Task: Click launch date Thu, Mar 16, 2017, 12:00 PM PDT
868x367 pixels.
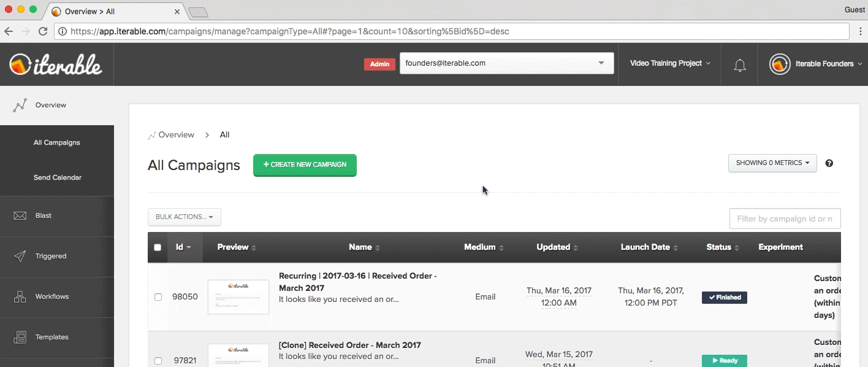Action: click(651, 297)
